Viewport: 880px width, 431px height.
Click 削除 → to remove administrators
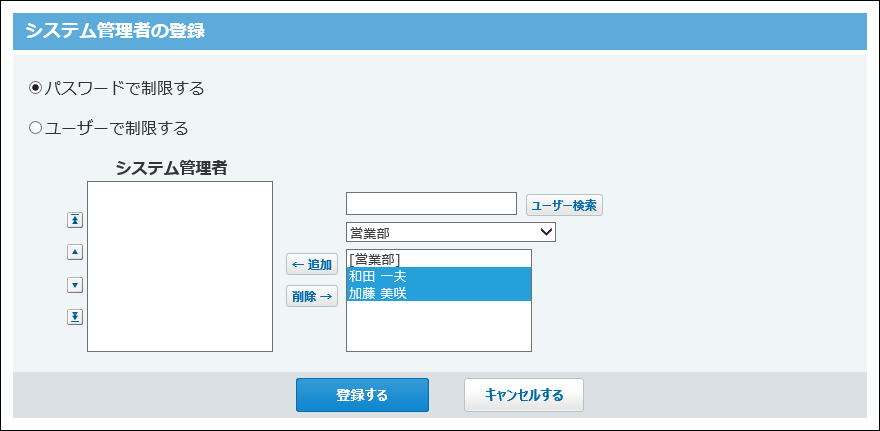click(x=312, y=296)
